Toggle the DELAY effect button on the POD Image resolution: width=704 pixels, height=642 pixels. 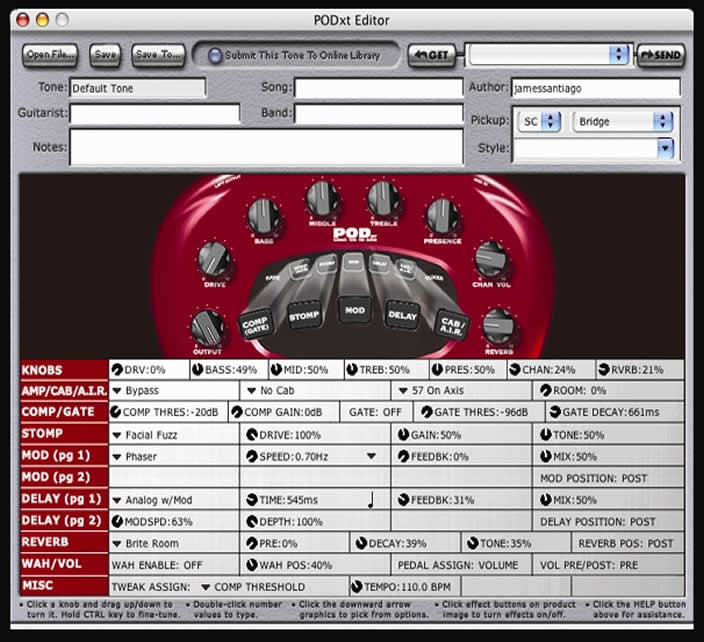[403, 316]
